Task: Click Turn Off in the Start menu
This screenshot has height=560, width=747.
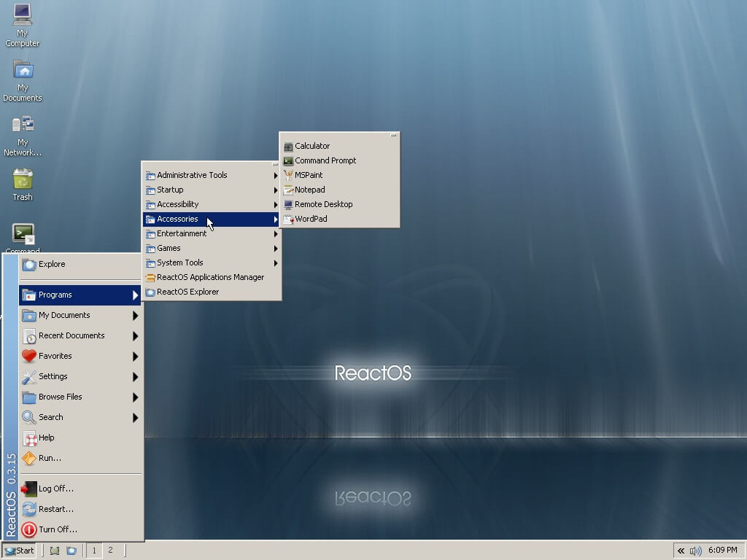Action: 56,529
